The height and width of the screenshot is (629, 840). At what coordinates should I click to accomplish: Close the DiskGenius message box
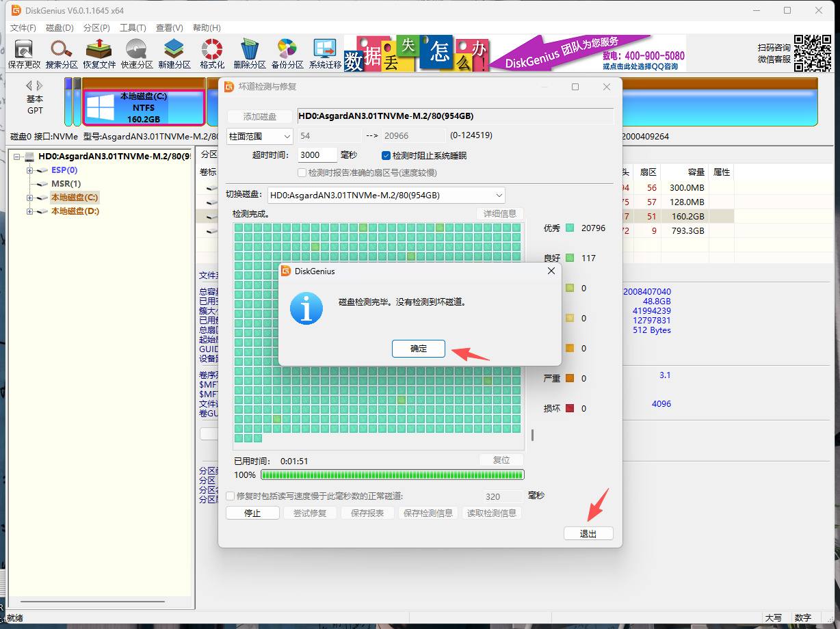[x=551, y=271]
